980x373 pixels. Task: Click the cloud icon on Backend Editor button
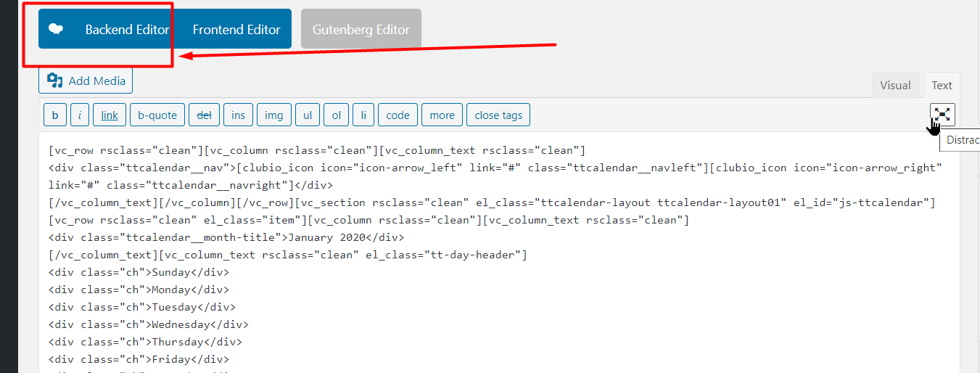(x=57, y=29)
